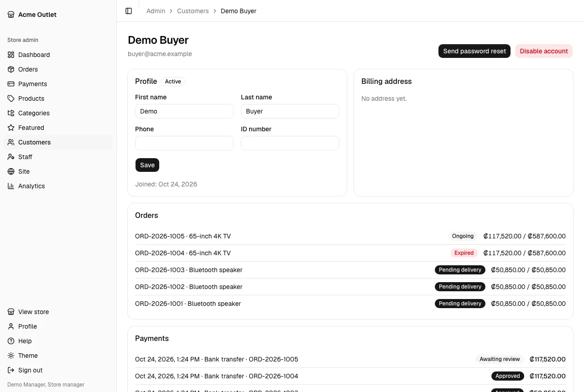Click the Staff user icon
This screenshot has height=392, width=584.
click(x=11, y=157)
